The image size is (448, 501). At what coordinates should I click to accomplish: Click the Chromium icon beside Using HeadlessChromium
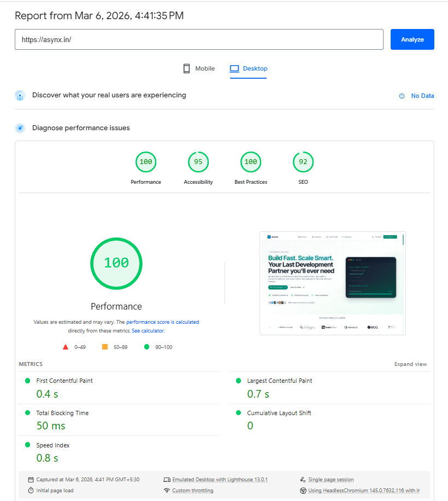[x=303, y=491]
